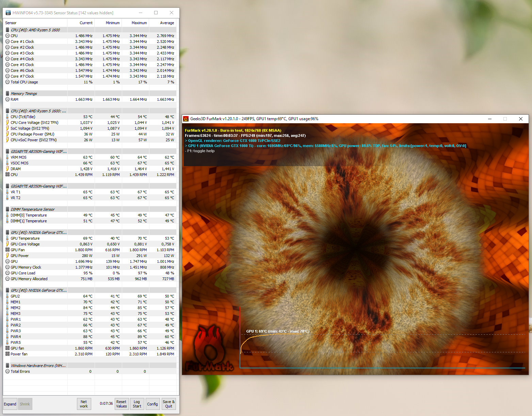Close the FurMark window
Image resolution: width=532 pixels, height=416 pixels.
(x=521, y=119)
